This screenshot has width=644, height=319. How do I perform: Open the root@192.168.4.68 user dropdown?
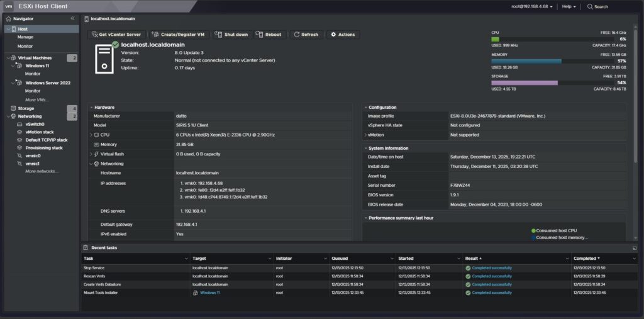533,6
